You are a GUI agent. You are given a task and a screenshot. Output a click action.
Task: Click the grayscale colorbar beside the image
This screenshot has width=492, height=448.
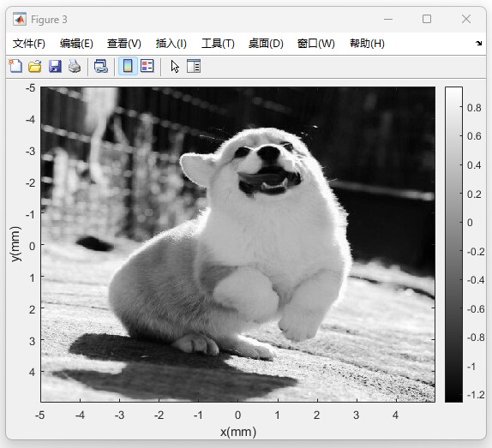(453, 244)
